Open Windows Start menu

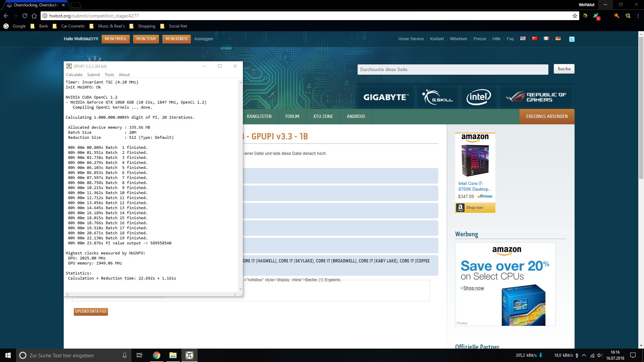tap(8, 355)
